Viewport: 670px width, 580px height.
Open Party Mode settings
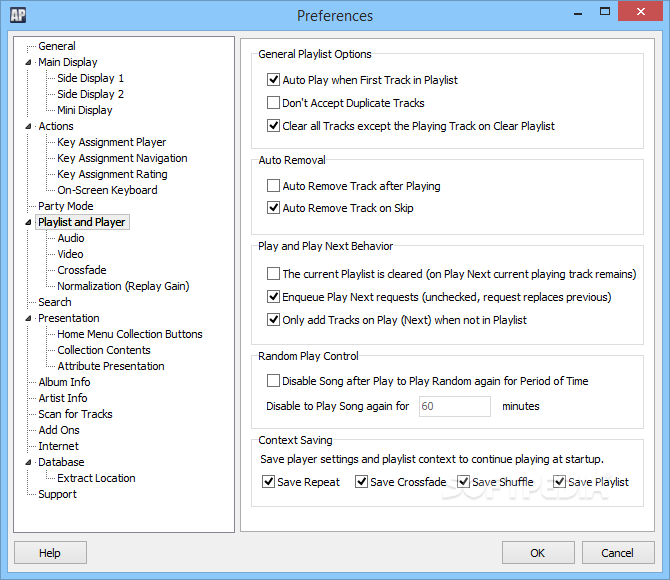(66, 206)
